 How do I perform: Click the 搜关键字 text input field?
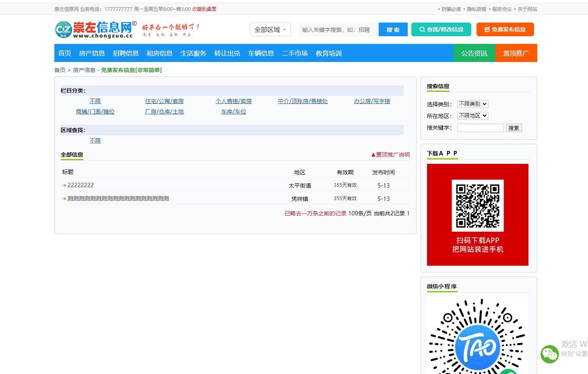481,128
